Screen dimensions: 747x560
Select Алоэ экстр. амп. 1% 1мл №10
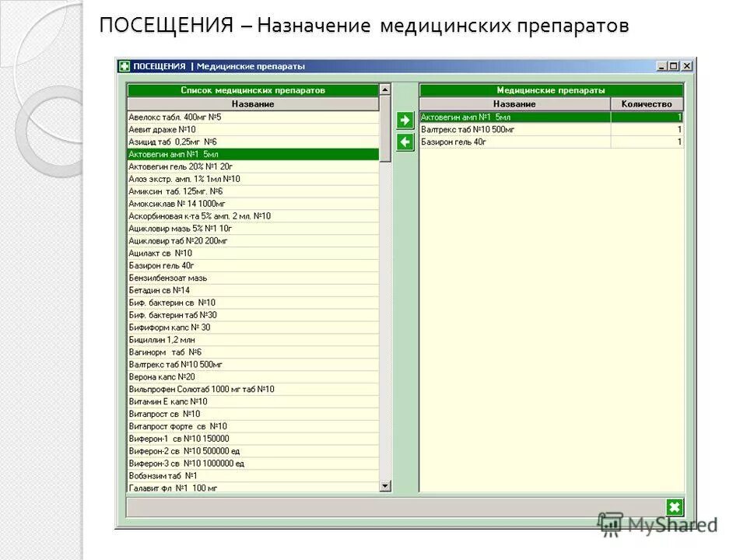[x=253, y=179]
